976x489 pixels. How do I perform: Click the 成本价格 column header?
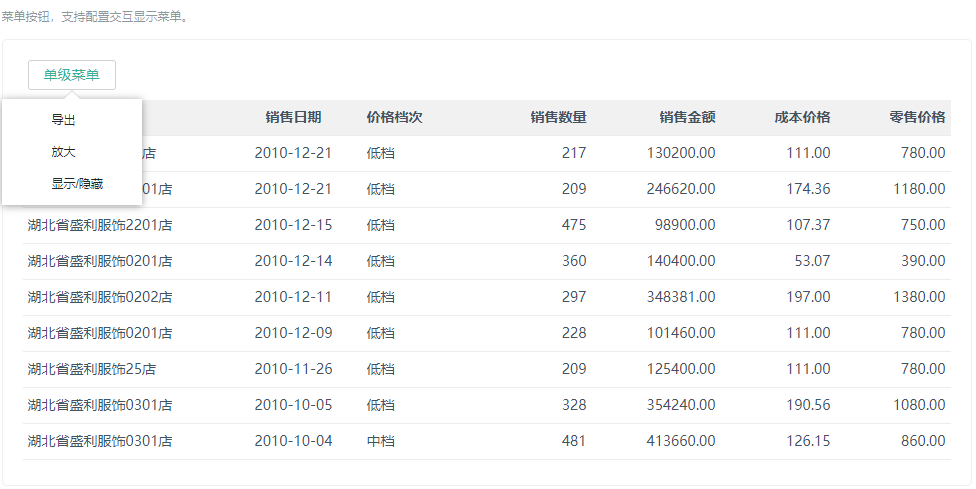click(x=802, y=117)
